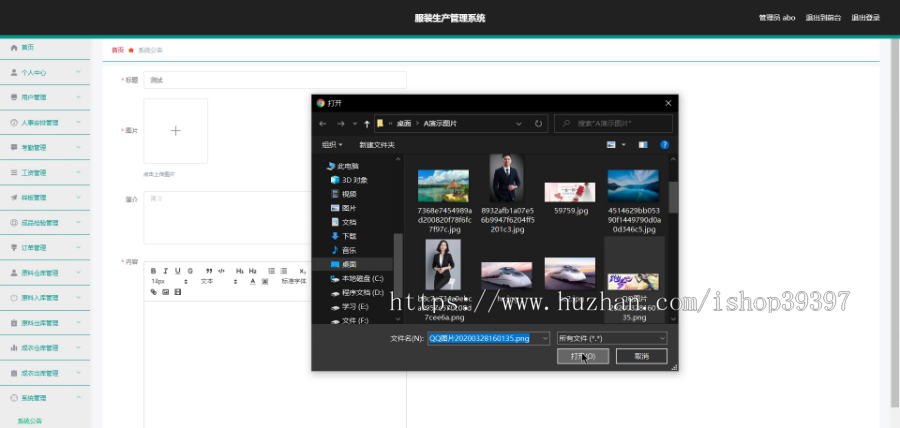900x428 pixels.
Task: Expand 用户管理 sidebar menu
Action: coord(45,98)
